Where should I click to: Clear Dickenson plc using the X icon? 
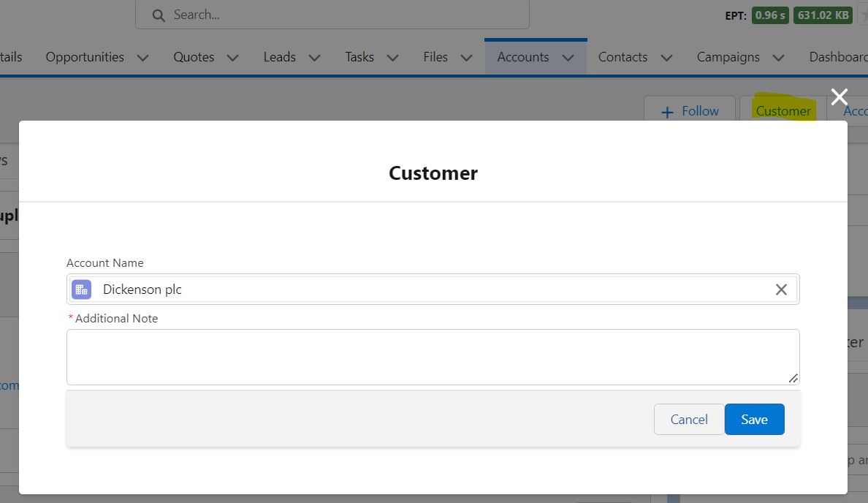coord(781,289)
